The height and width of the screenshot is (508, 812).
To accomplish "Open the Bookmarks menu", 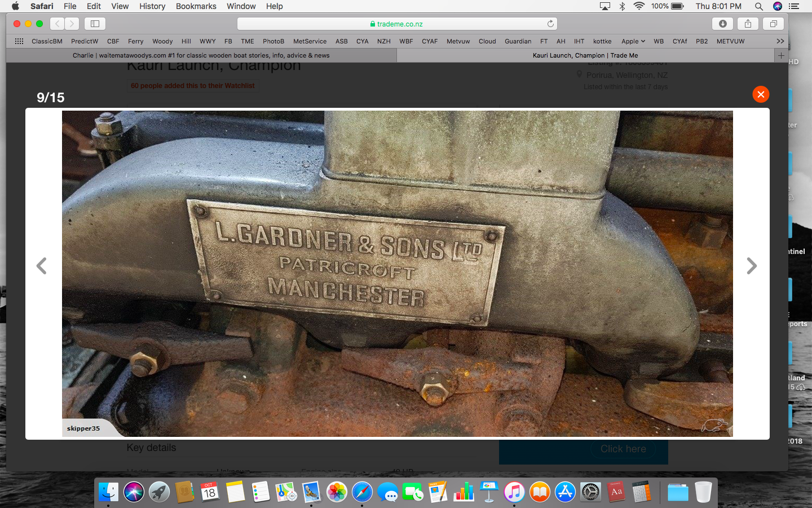I will point(196,6).
